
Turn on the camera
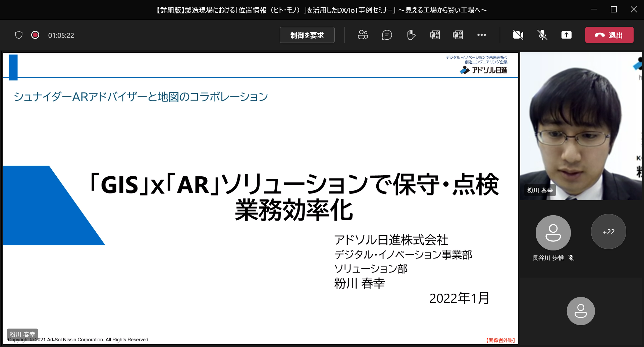click(518, 35)
